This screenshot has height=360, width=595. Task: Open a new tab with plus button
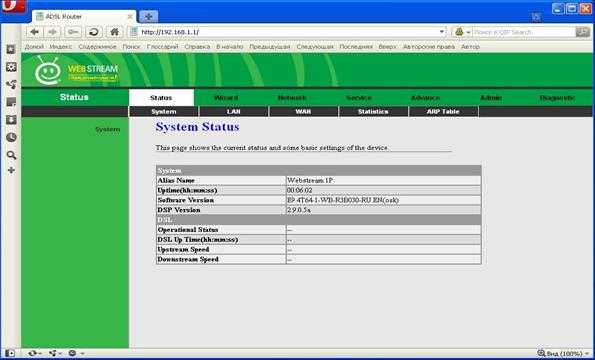tap(148, 17)
